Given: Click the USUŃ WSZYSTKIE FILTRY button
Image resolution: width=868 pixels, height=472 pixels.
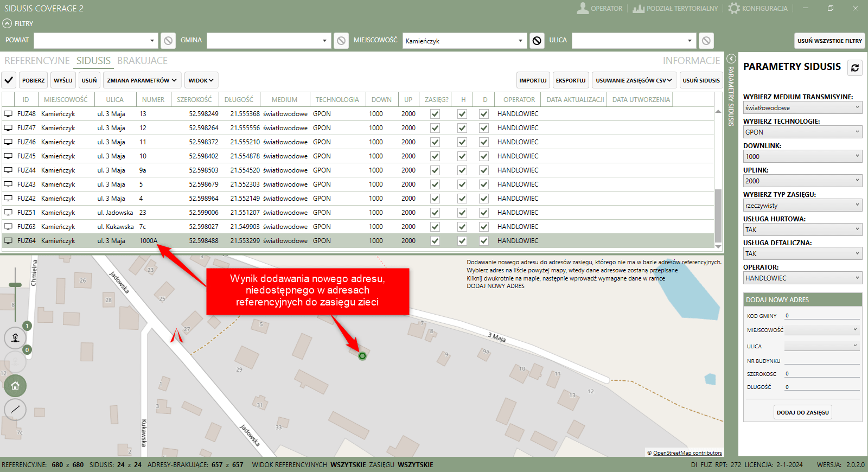Looking at the screenshot, I should coord(829,41).
